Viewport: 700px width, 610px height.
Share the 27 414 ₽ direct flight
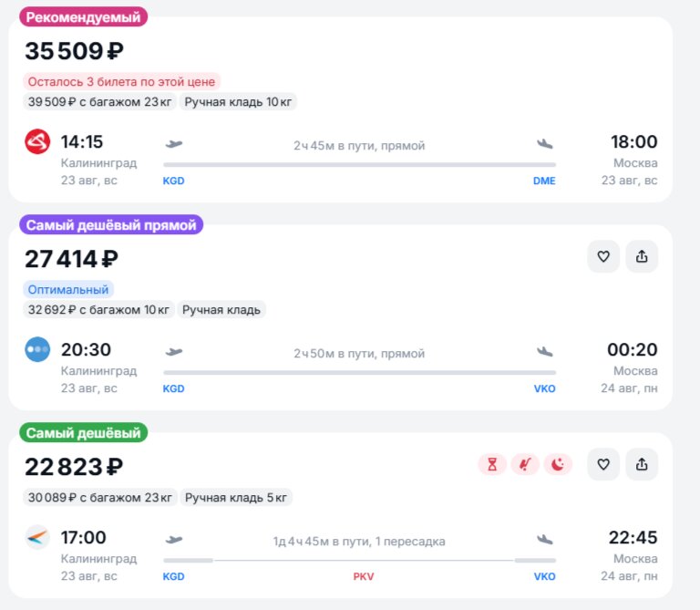(642, 256)
